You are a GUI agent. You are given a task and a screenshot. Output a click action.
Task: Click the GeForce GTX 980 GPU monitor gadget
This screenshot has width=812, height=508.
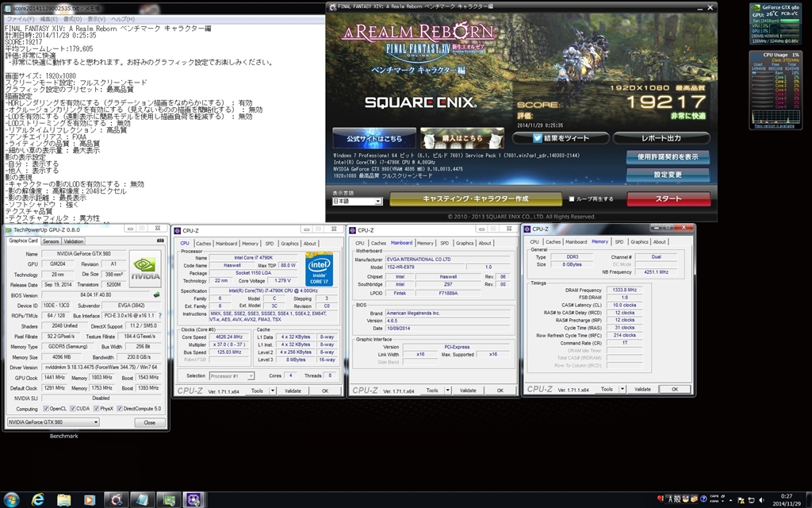click(x=775, y=24)
